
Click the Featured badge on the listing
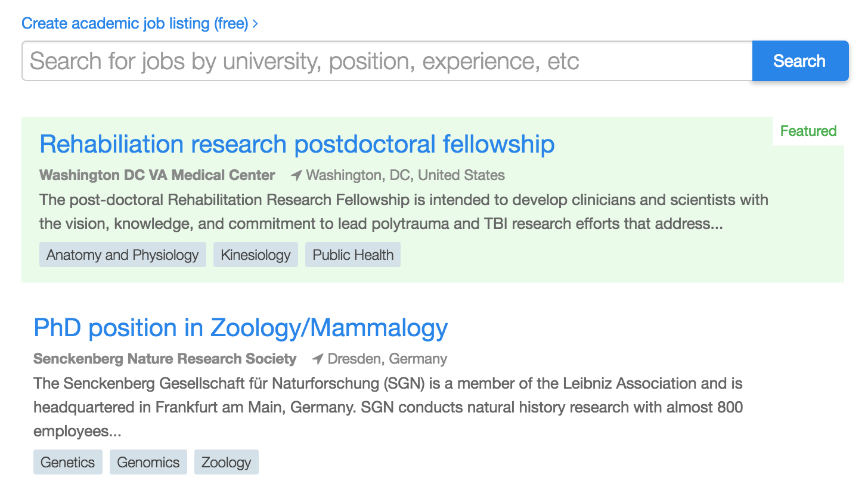click(808, 131)
